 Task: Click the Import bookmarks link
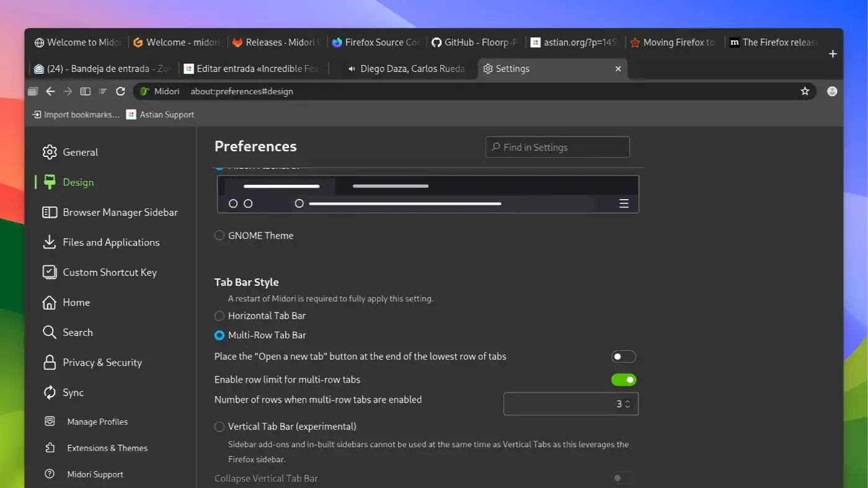point(76,114)
